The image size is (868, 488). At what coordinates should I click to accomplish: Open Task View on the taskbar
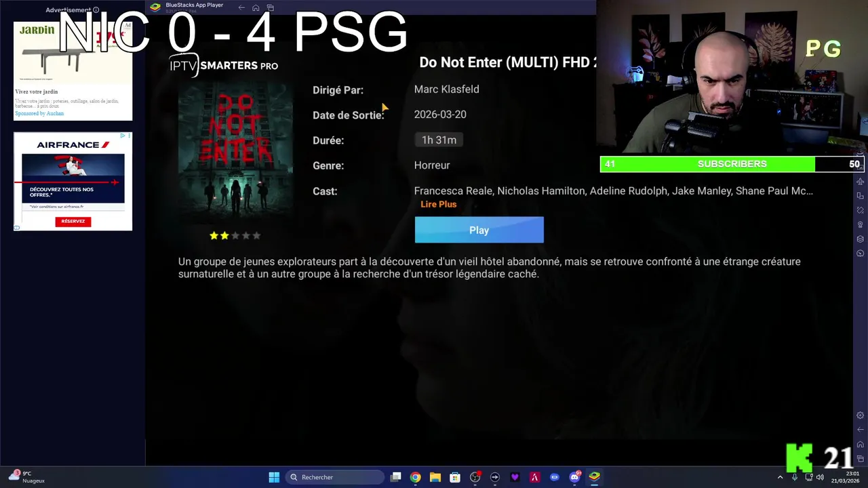tap(396, 477)
